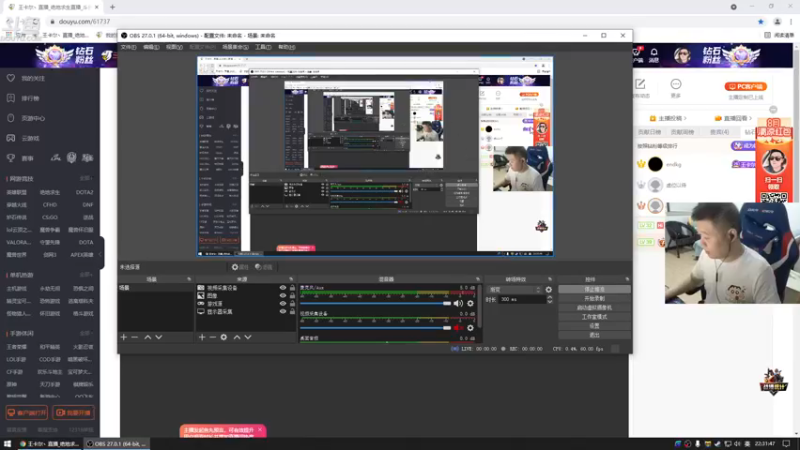Click the 启动虚拟摄像机 button
The height and width of the screenshot is (450, 800).
pyautogui.click(x=594, y=308)
